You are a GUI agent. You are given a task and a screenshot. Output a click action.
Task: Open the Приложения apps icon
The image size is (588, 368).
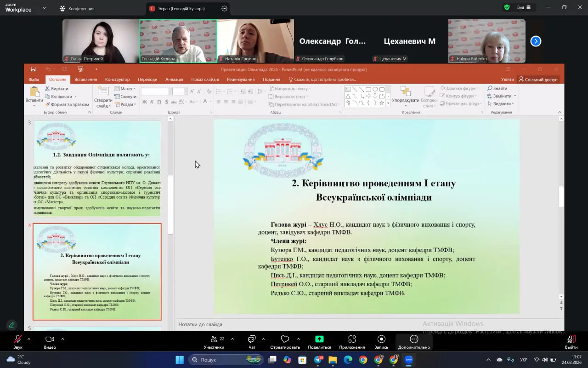(x=352, y=339)
